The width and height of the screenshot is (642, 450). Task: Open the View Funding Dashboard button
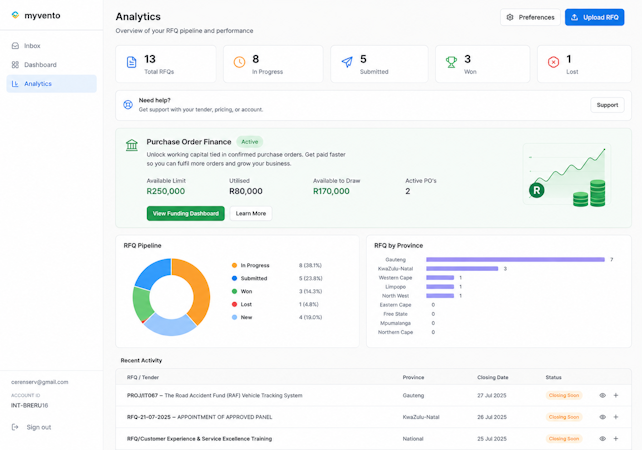tap(185, 213)
